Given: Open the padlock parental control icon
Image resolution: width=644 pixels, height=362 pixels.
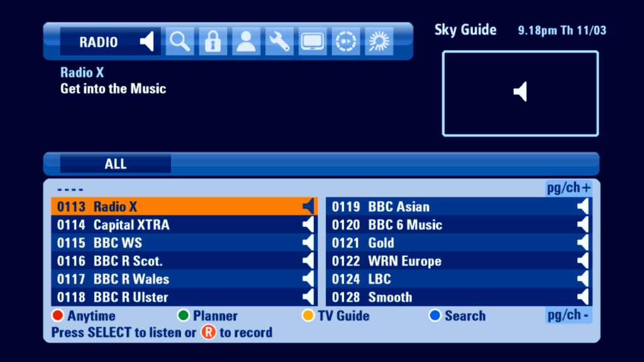Looking at the screenshot, I should pos(213,41).
